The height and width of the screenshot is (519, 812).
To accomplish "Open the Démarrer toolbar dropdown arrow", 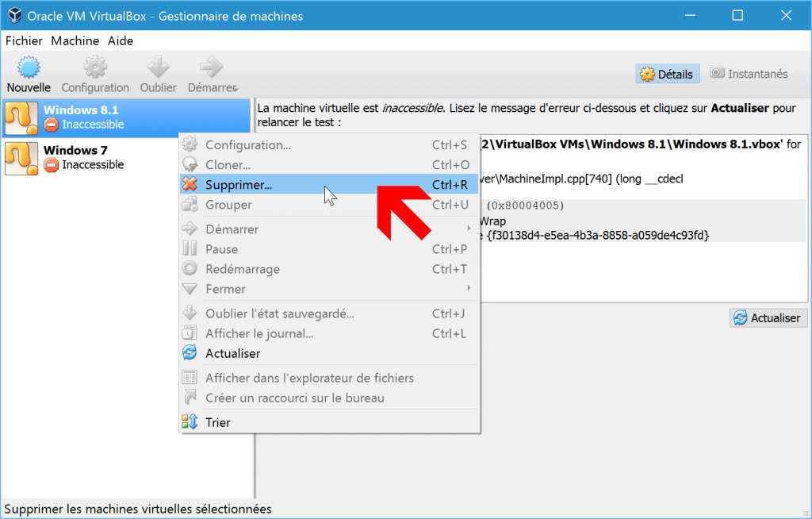I will click(x=236, y=89).
